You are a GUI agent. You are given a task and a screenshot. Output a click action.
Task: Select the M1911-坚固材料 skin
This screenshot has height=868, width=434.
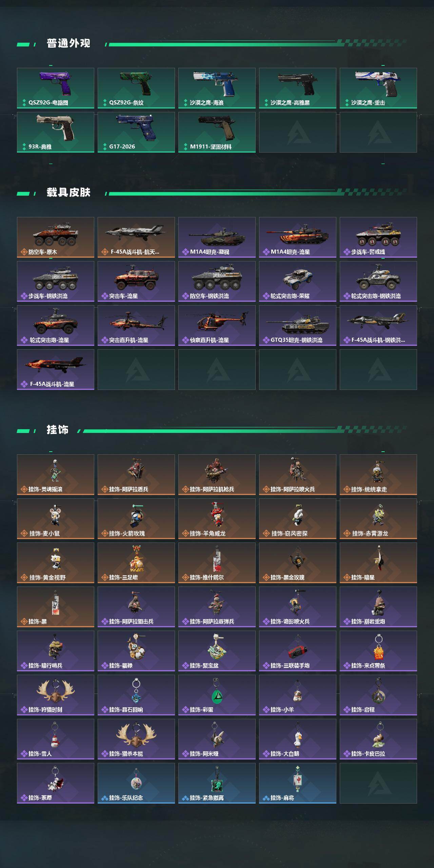217,132
